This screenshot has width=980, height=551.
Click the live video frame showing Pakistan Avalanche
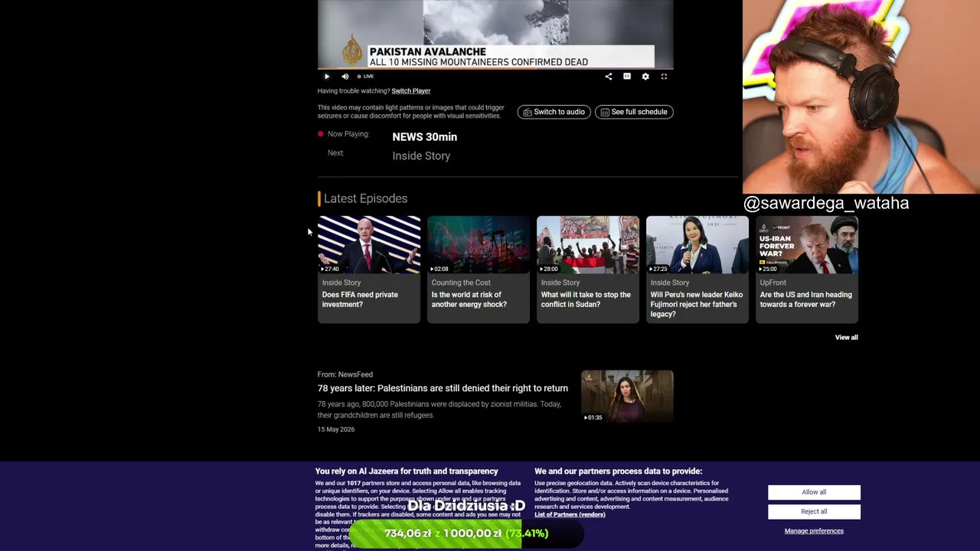point(495,34)
